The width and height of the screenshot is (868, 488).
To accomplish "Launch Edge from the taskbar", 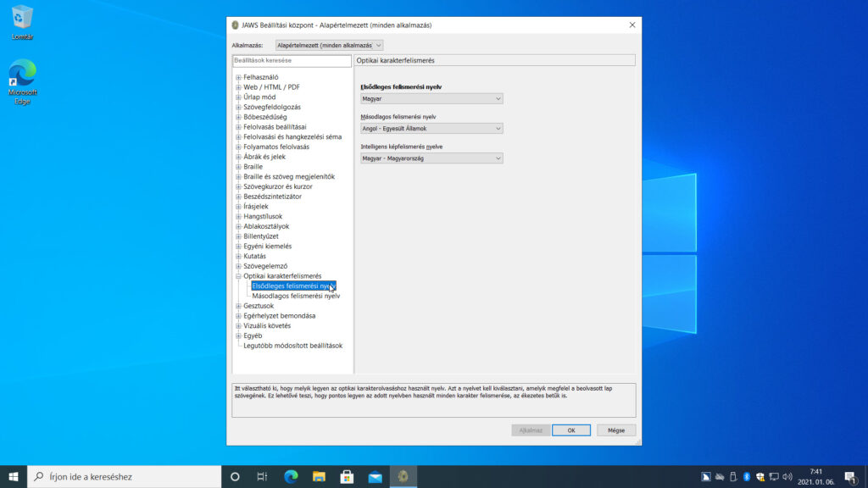I will pyautogui.click(x=291, y=476).
